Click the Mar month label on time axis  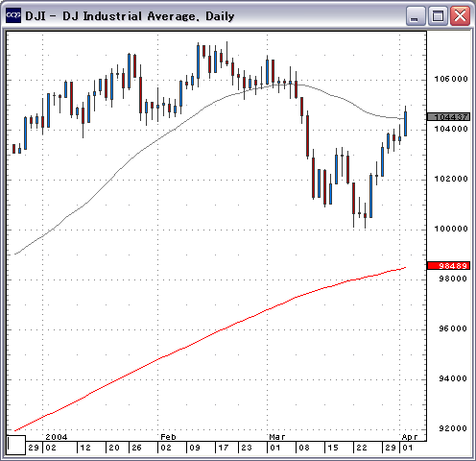click(x=277, y=437)
